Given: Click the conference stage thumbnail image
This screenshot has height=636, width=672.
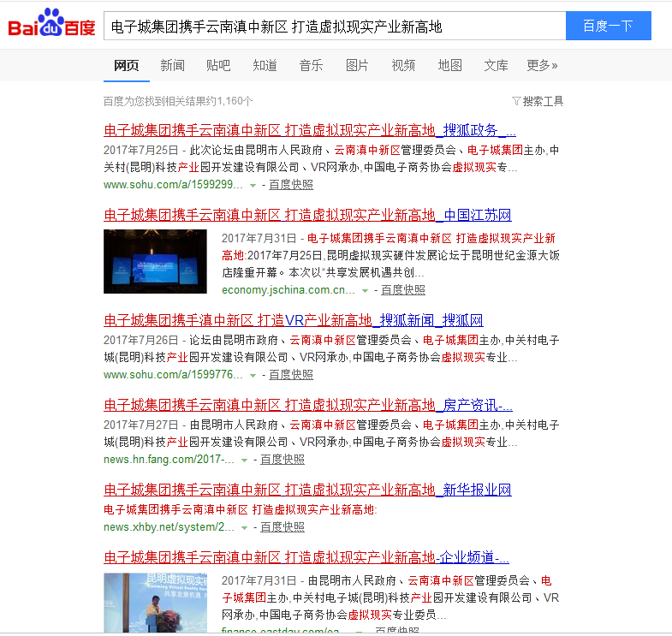Looking at the screenshot, I should (x=155, y=261).
